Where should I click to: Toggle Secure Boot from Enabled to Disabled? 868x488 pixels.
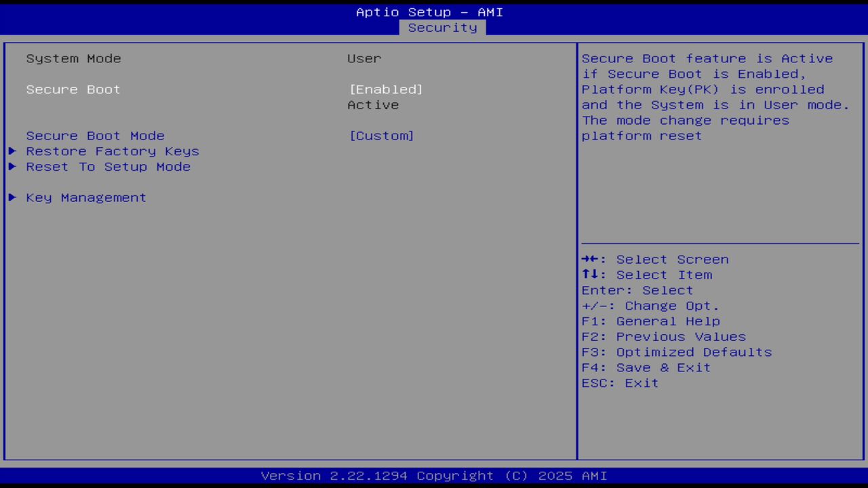point(386,89)
